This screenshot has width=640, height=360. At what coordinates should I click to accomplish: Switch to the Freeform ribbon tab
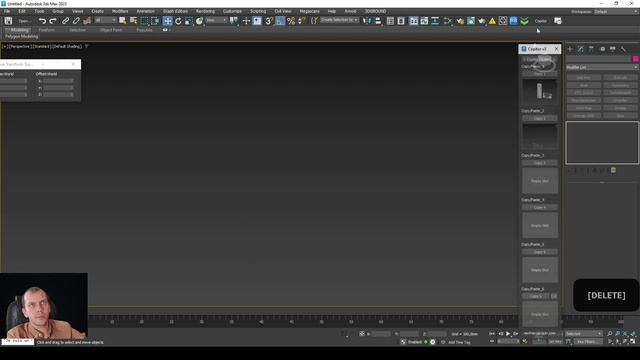coord(47,30)
